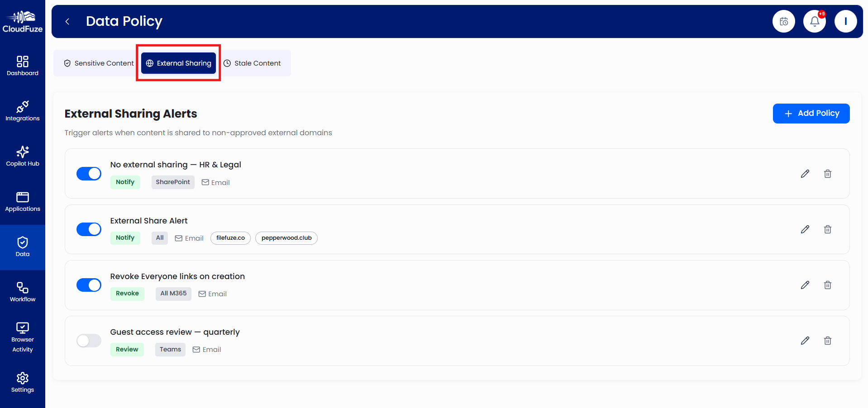Screen dimensions: 868x408
Task: Disable the No external sharing HR & Legal policy
Action: pyautogui.click(x=89, y=173)
